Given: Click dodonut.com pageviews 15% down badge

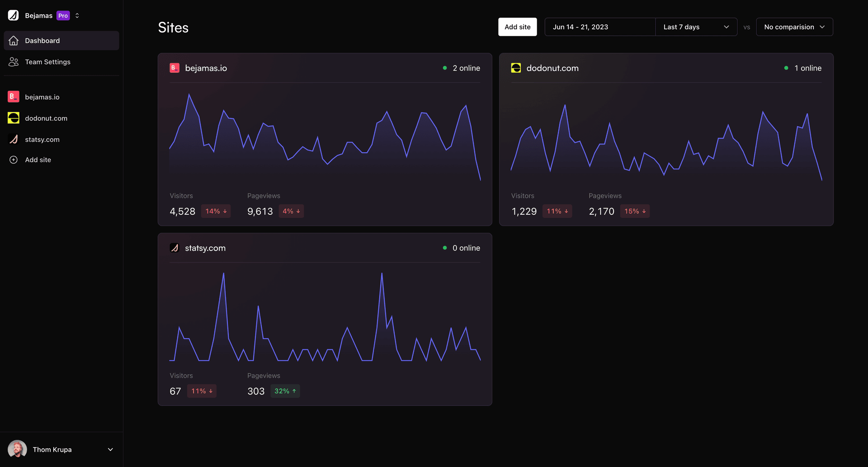Looking at the screenshot, I should coord(635,211).
